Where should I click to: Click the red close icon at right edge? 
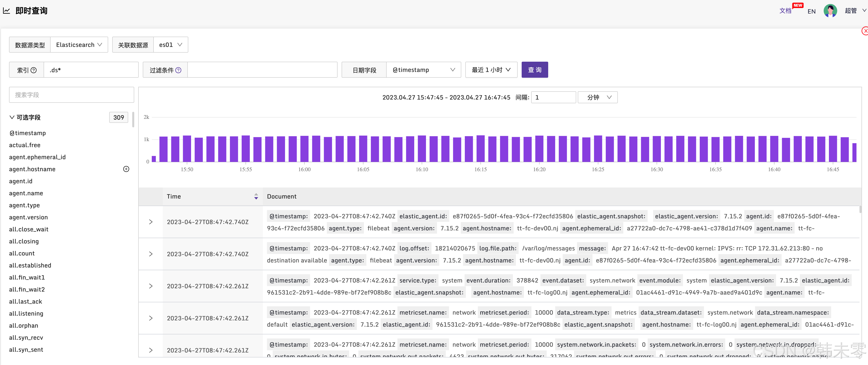[865, 31]
